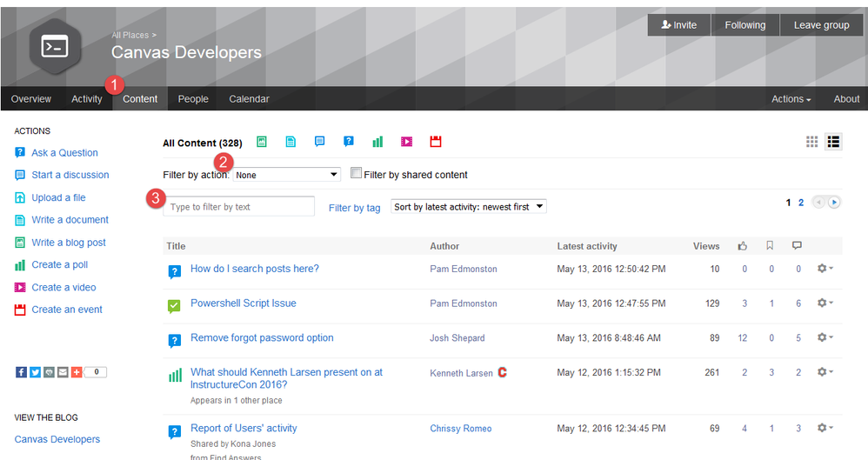Click the email share icon
Image resolution: width=868 pixels, height=460 pixels.
pos(63,372)
